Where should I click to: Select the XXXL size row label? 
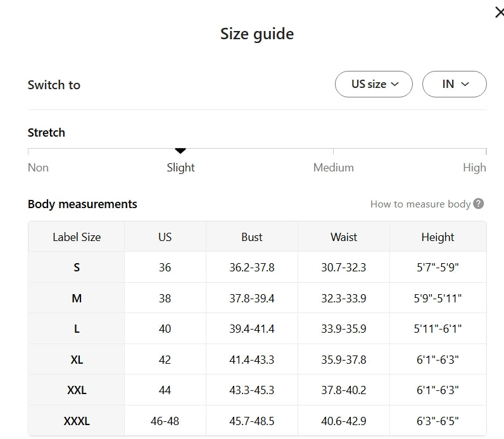point(77,421)
